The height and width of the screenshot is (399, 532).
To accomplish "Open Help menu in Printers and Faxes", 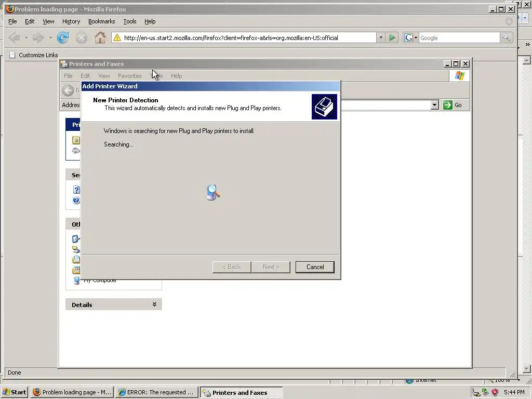I will click(177, 76).
